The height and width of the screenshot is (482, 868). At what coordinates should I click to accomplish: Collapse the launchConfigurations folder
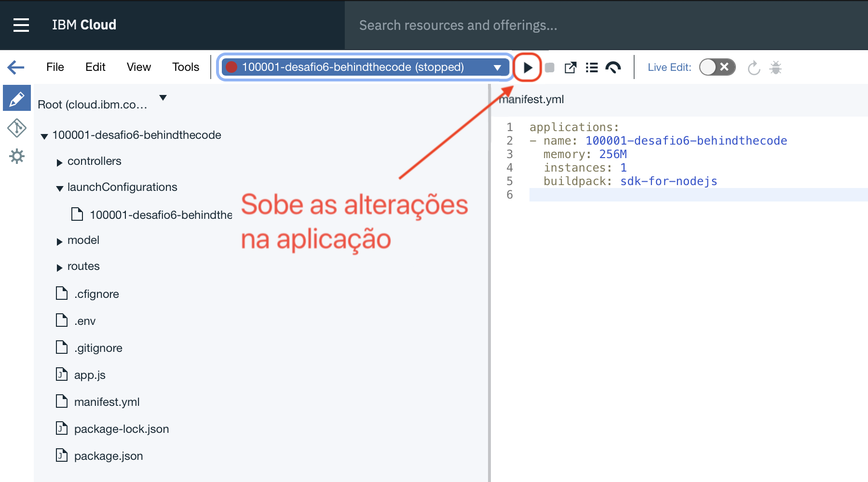pos(60,188)
